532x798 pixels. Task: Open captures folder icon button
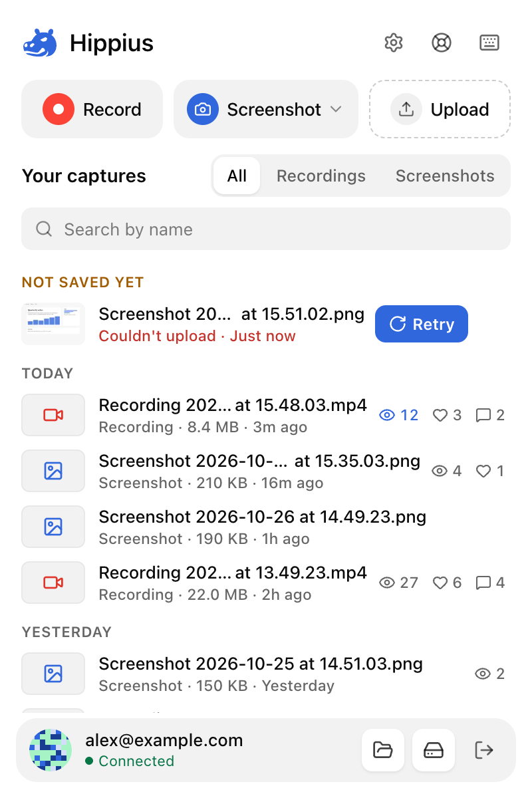click(x=383, y=750)
